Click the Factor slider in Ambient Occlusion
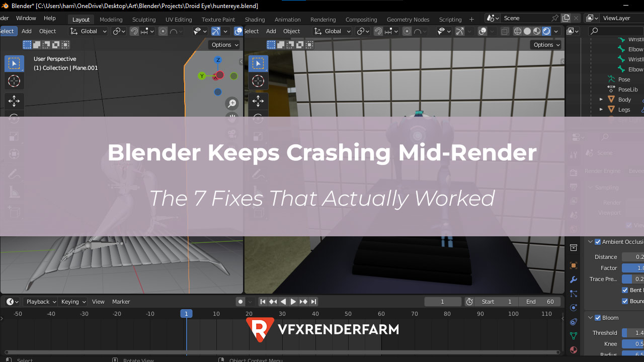The image size is (644, 362). click(x=633, y=268)
